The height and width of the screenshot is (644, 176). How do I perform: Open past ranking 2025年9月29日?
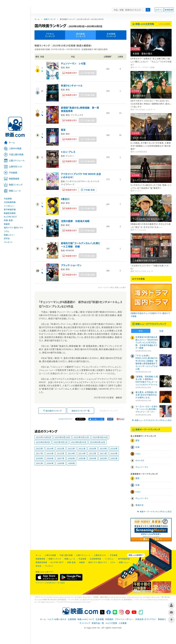coord(62,438)
